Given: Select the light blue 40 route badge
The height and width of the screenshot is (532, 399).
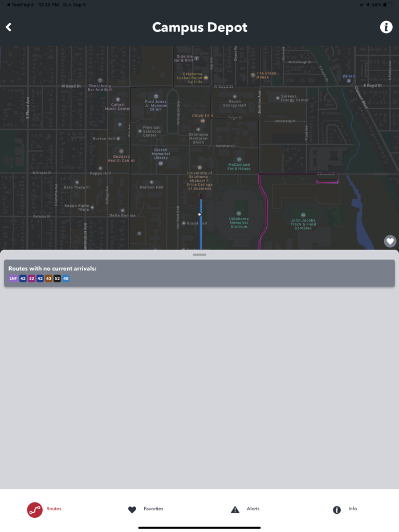Looking at the screenshot, I should click(x=66, y=279).
